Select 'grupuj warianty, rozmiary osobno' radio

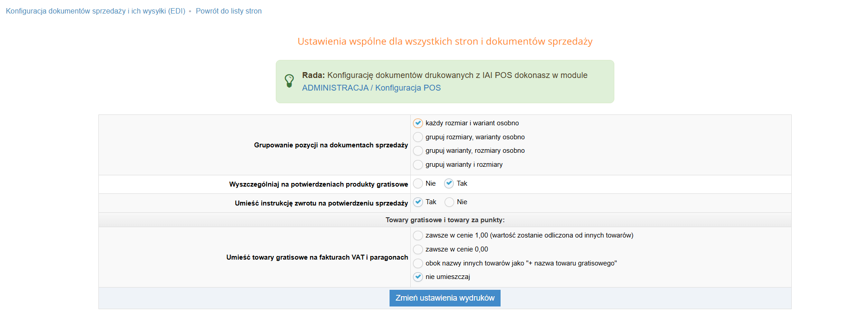click(418, 151)
